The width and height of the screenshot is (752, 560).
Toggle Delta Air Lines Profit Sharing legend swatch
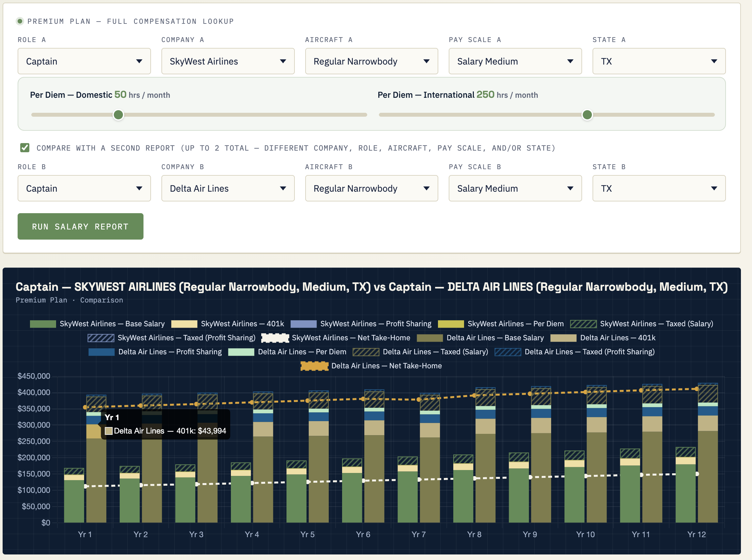click(101, 352)
